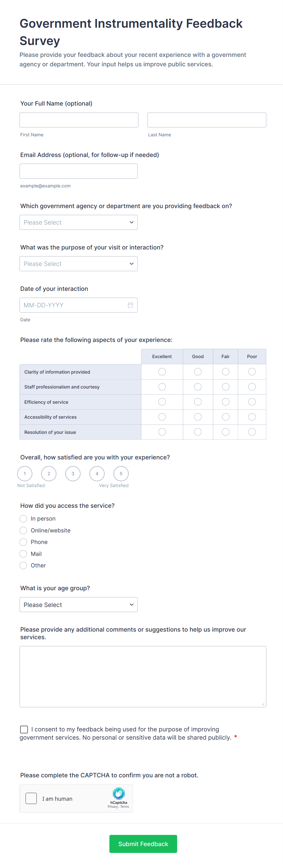The image size is (283, 868).
Task: Open the hCaptcha Privacy link
Action: click(x=114, y=806)
